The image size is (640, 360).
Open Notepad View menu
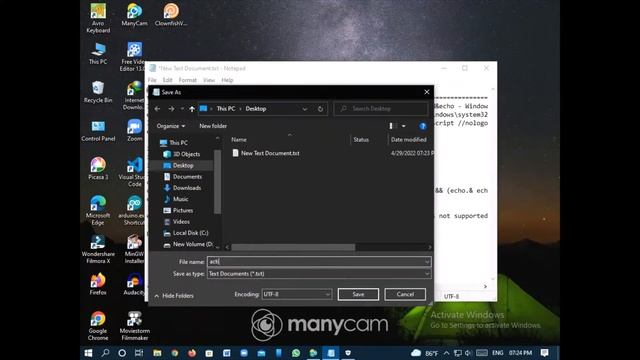point(209,80)
